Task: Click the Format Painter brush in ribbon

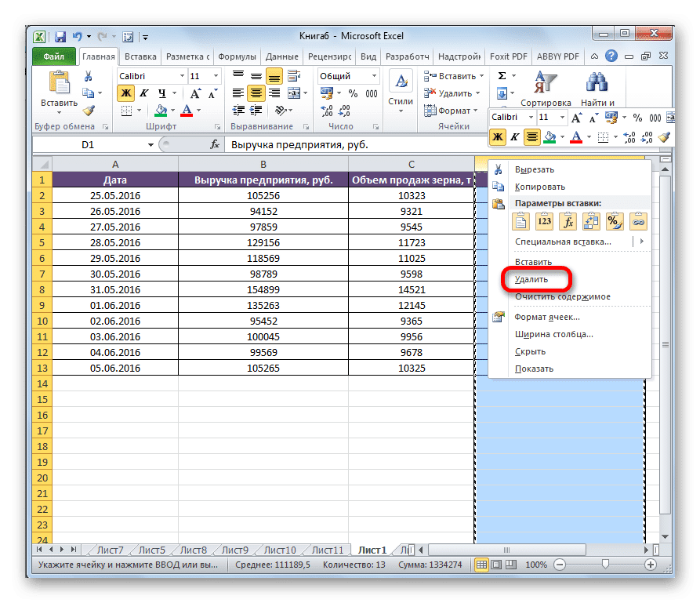Action: click(x=89, y=111)
